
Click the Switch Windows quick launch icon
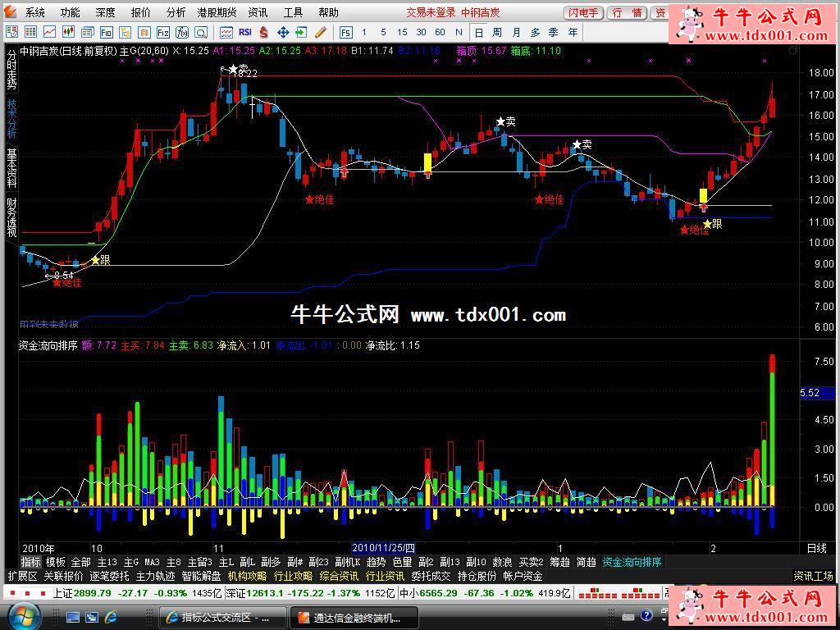[x=92, y=617]
